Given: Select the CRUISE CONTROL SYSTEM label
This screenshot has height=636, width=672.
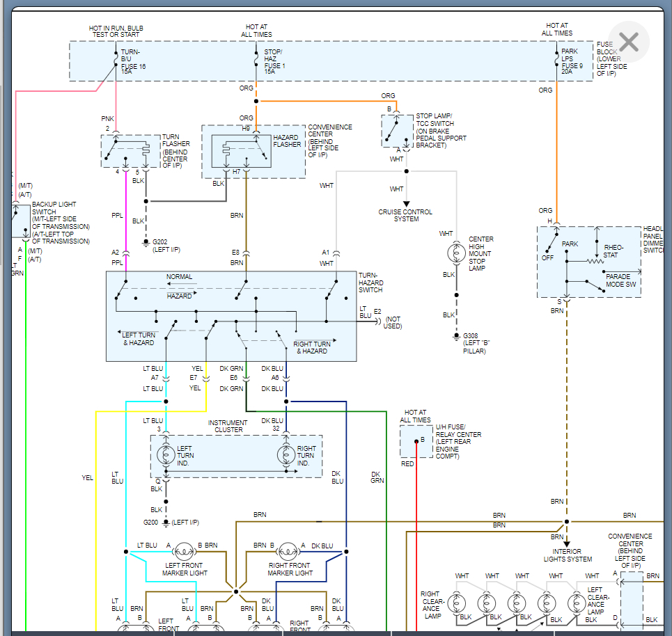Looking at the screenshot, I should pos(405,216).
